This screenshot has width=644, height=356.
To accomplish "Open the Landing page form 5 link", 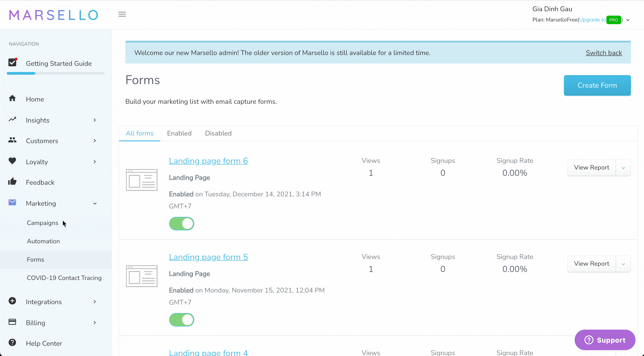I will [x=208, y=257].
